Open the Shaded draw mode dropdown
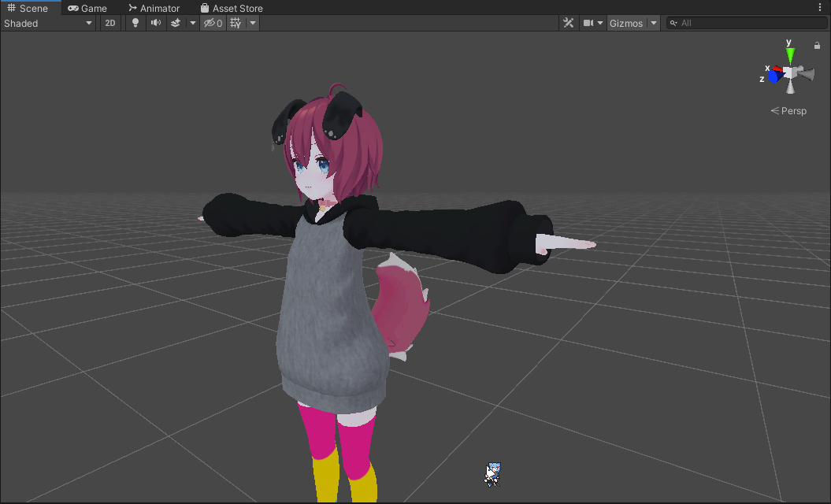Screen dimensions: 831x504 pyautogui.click(x=48, y=23)
